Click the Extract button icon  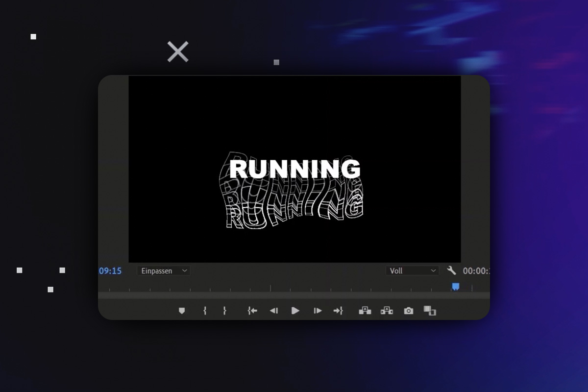pos(387,311)
